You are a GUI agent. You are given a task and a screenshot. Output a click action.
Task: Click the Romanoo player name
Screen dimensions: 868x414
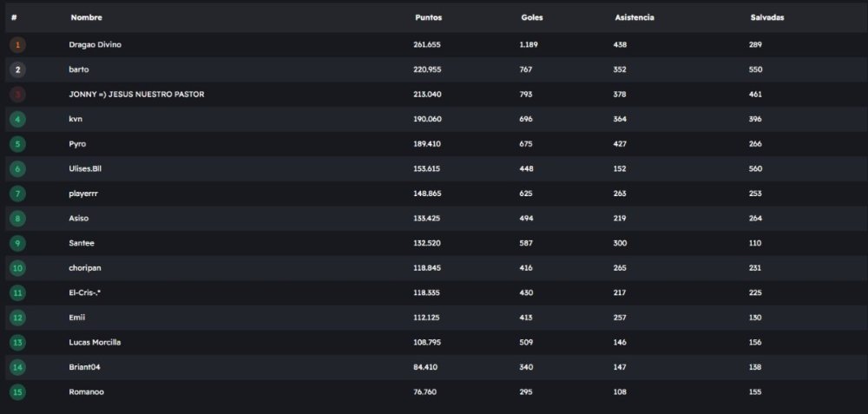click(86, 392)
